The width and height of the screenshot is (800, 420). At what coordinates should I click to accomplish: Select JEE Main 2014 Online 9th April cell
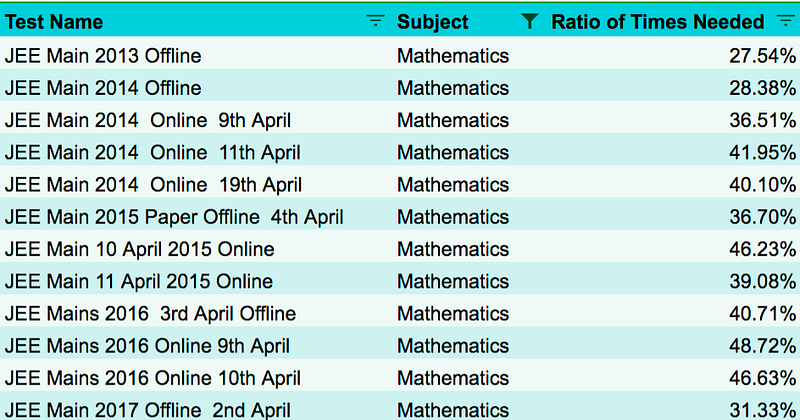click(196, 120)
